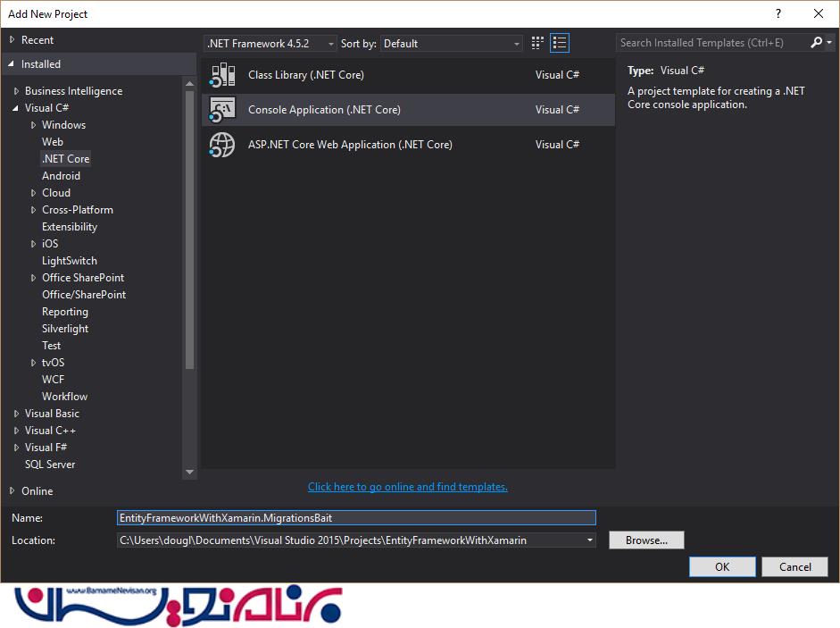Screen dimensions: 840x628
Task: Expand the Cross-Platform node arrow
Action: click(x=33, y=210)
